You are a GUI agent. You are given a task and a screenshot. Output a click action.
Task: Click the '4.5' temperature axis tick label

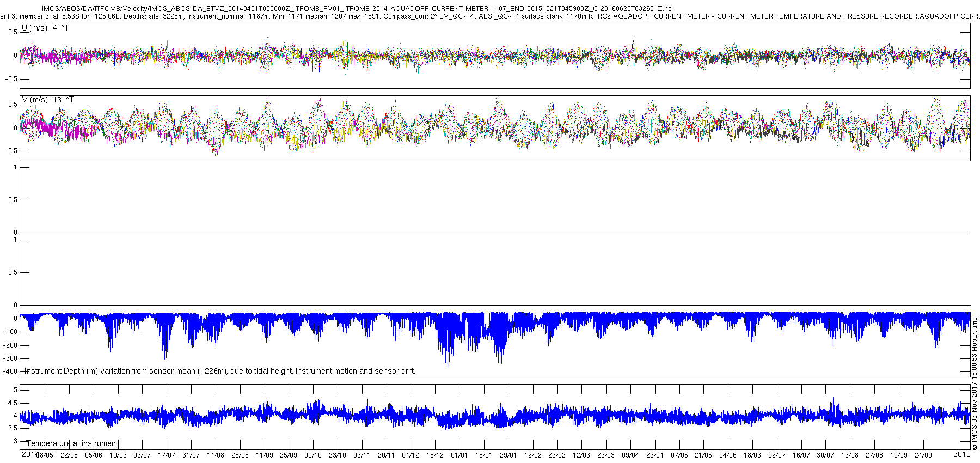click(x=13, y=403)
